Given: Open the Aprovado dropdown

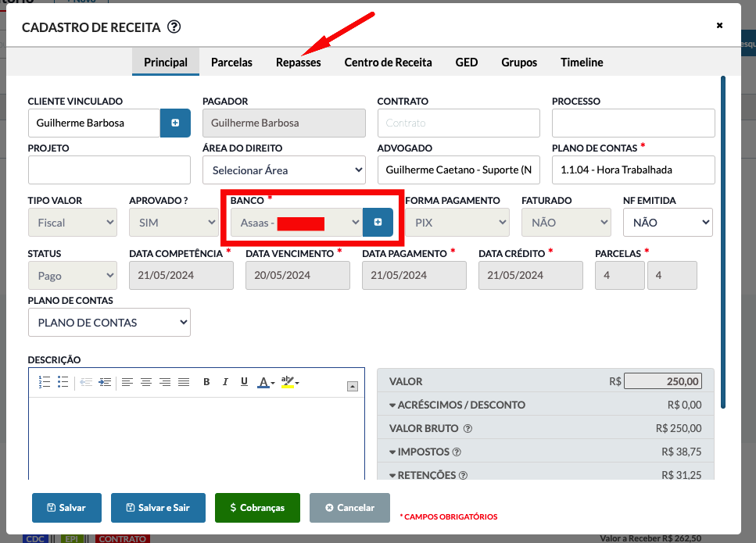Looking at the screenshot, I should [174, 223].
